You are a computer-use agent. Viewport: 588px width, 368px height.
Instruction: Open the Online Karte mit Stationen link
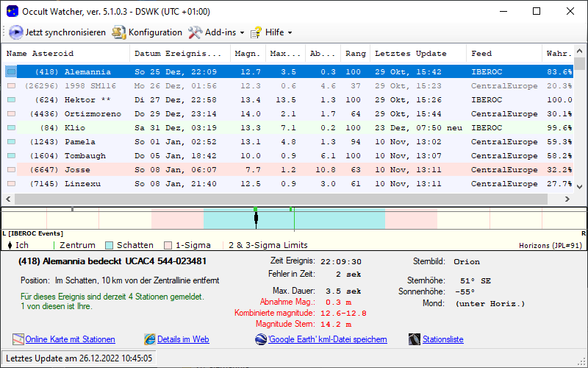[70, 339]
